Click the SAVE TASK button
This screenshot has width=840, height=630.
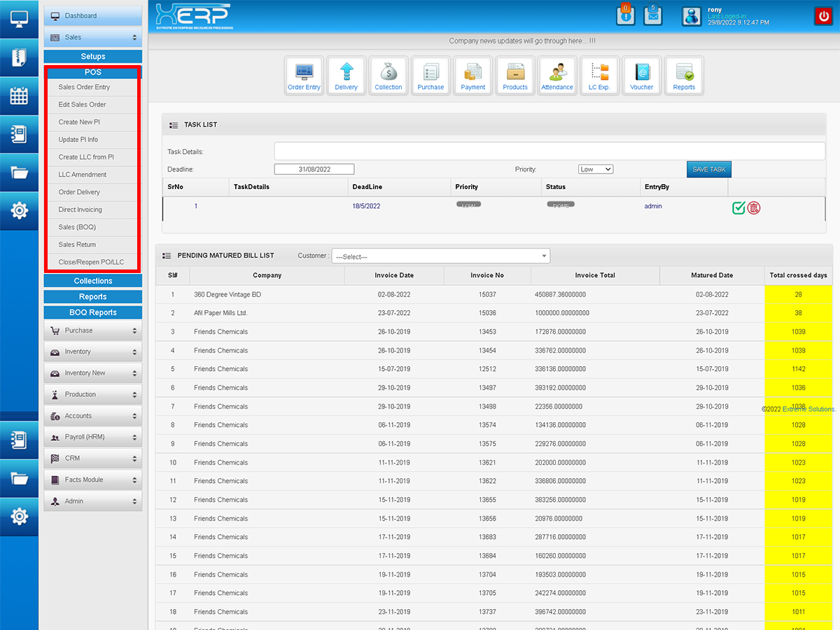(x=708, y=169)
